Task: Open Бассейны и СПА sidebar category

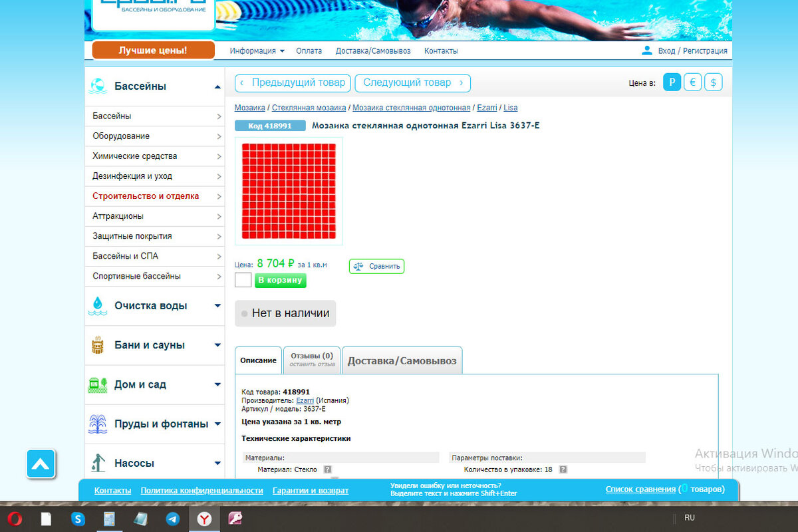Action: click(155, 256)
